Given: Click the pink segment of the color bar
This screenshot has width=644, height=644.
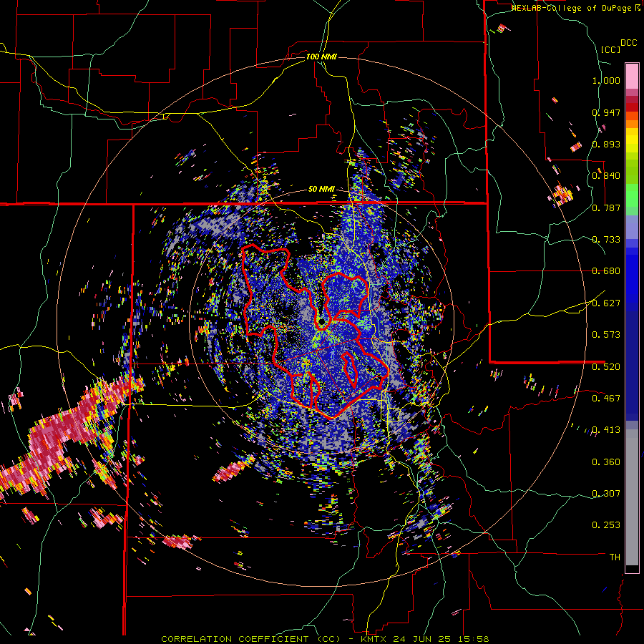Looking at the screenshot, I should [632, 76].
